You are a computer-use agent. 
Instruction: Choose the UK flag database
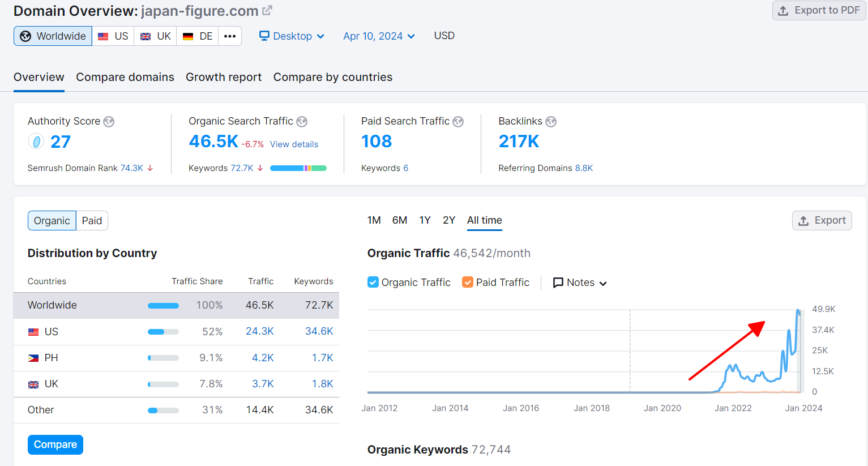pos(155,36)
